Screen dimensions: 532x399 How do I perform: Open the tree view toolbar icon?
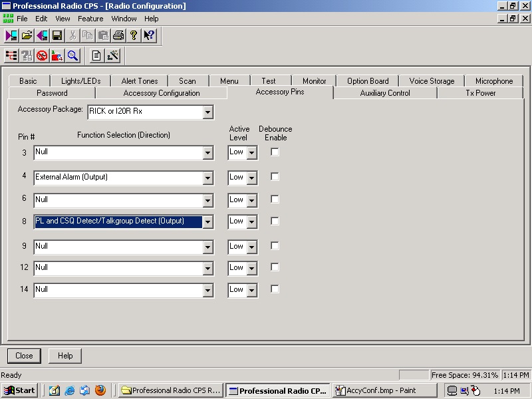pos(11,55)
